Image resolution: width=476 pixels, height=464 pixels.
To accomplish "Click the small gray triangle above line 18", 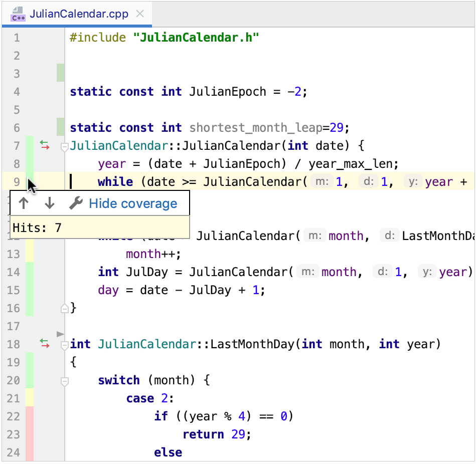I will (x=61, y=334).
